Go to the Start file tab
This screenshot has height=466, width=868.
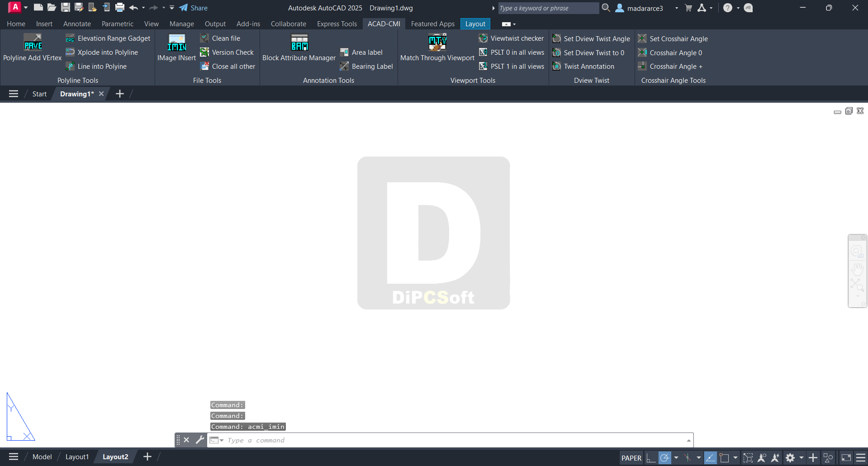click(39, 94)
